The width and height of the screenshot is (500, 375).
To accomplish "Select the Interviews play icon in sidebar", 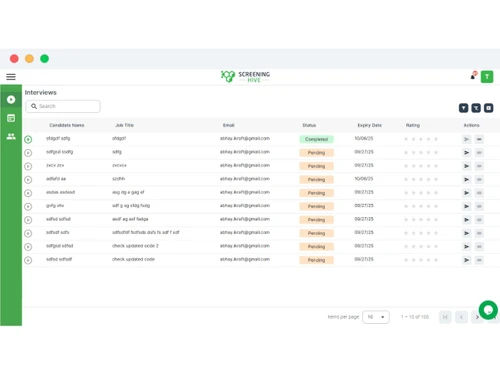I will 11,99.
